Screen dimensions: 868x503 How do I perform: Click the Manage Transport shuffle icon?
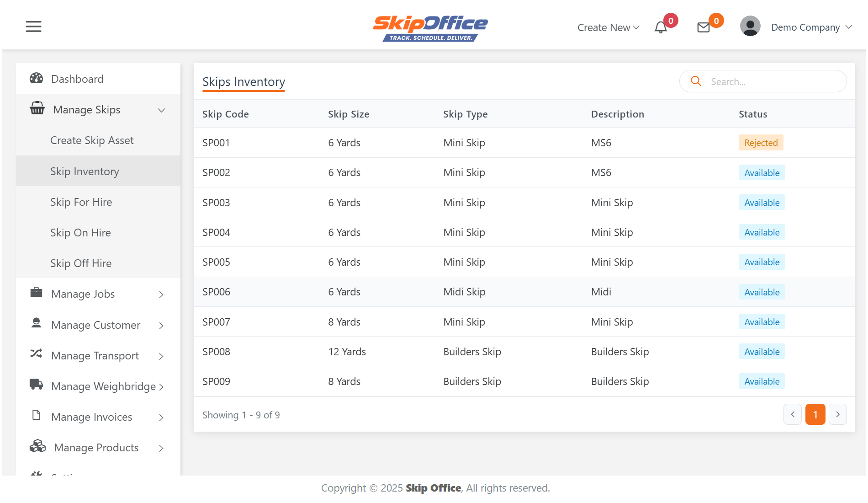[x=37, y=354]
